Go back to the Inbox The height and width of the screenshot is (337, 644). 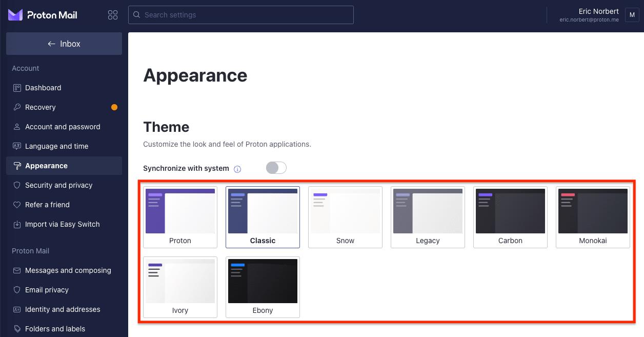click(64, 44)
